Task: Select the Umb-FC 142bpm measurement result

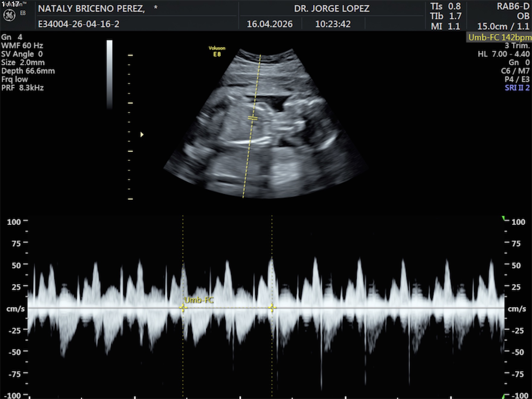Action: [x=499, y=37]
